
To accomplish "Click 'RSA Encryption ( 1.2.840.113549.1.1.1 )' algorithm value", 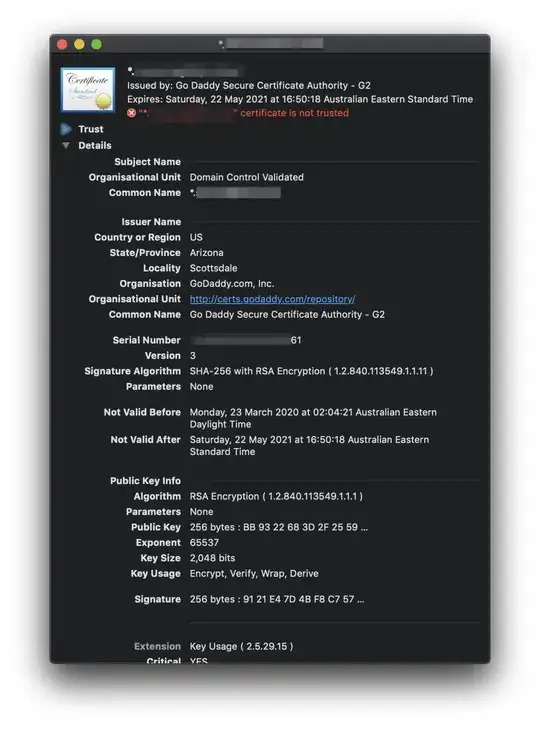I will tap(276, 497).
